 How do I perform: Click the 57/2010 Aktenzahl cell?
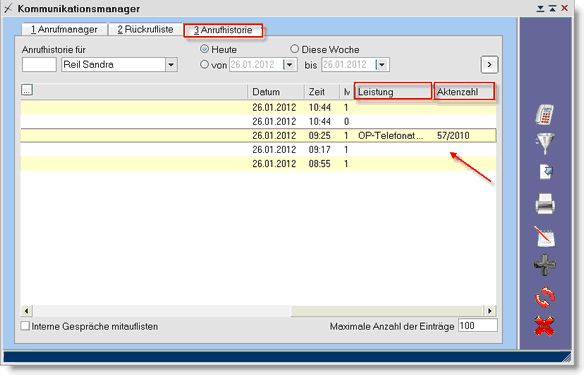click(453, 135)
